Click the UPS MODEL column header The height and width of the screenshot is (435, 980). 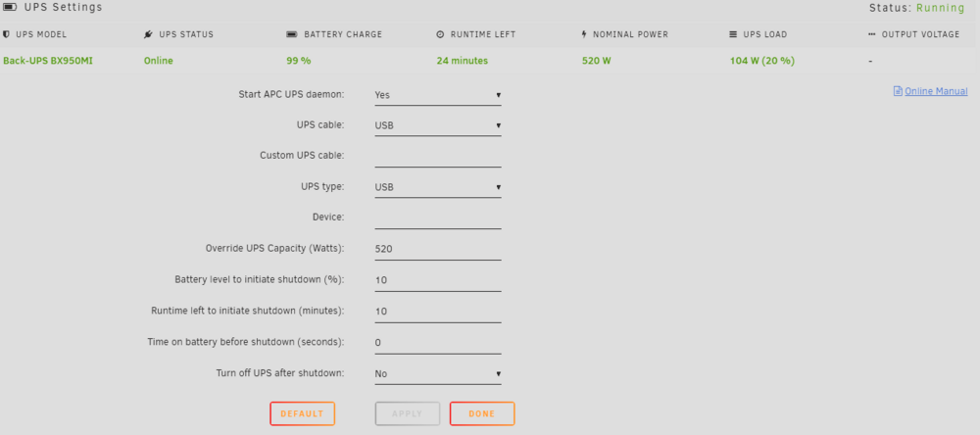[41, 34]
